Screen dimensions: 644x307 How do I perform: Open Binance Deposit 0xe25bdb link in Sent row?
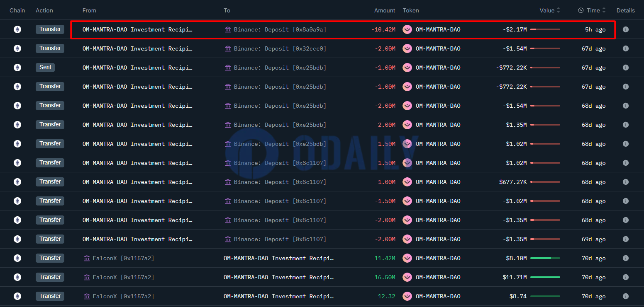click(x=280, y=68)
